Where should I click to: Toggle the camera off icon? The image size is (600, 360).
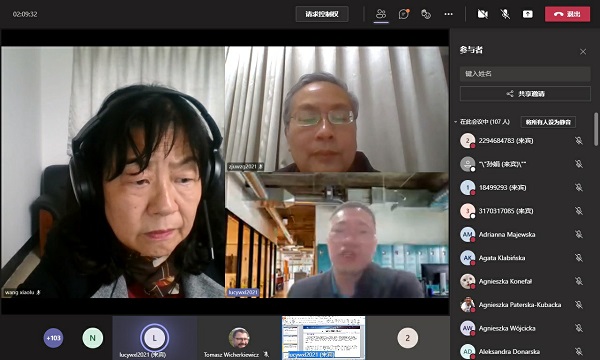point(483,14)
